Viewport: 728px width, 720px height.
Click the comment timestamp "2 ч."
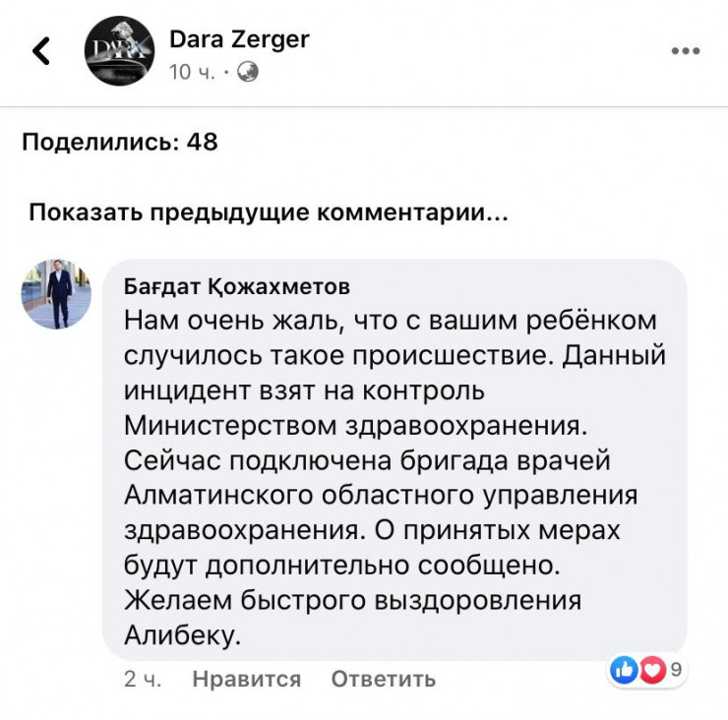tap(143, 679)
